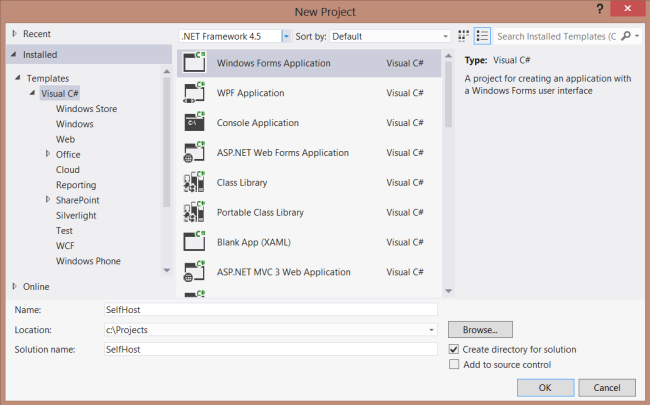The height and width of the screenshot is (405, 650).
Task: Select the WPF Application template name
Action: 250,93
